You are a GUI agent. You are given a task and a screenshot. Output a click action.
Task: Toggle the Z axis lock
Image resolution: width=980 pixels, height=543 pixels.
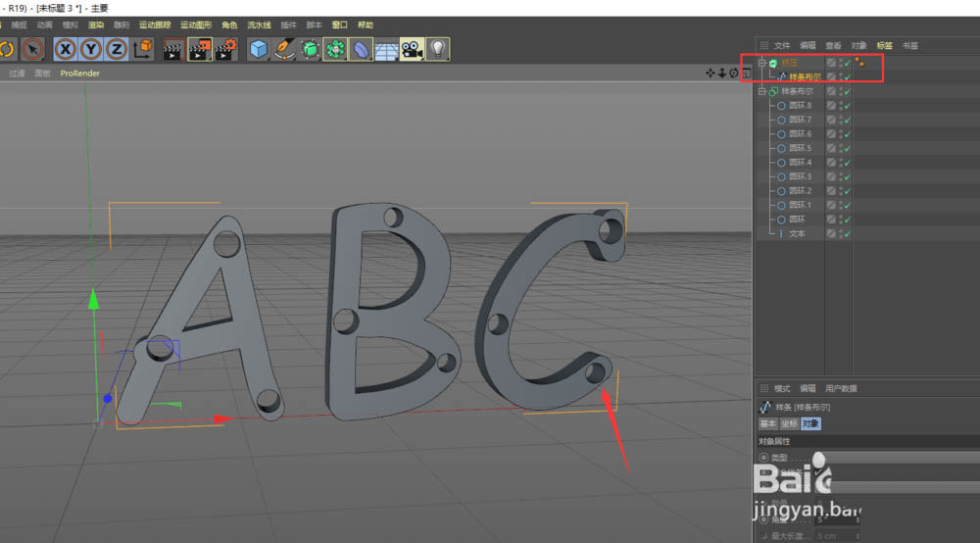coord(117,49)
